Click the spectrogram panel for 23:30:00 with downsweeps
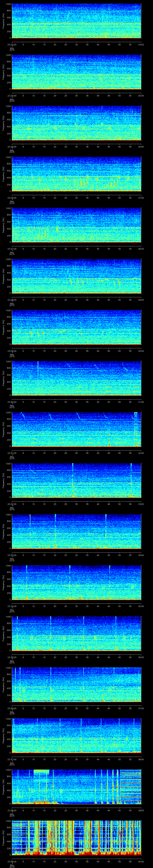This screenshot has width=153, height=868. 76,378
